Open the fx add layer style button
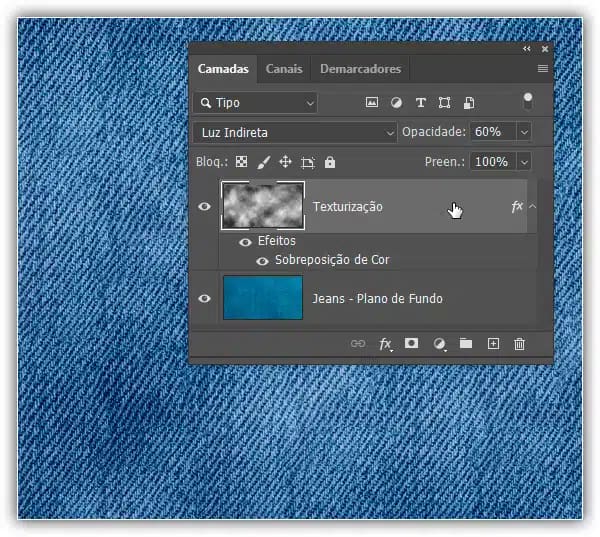Viewport: 600px width, 537px height. (x=385, y=344)
